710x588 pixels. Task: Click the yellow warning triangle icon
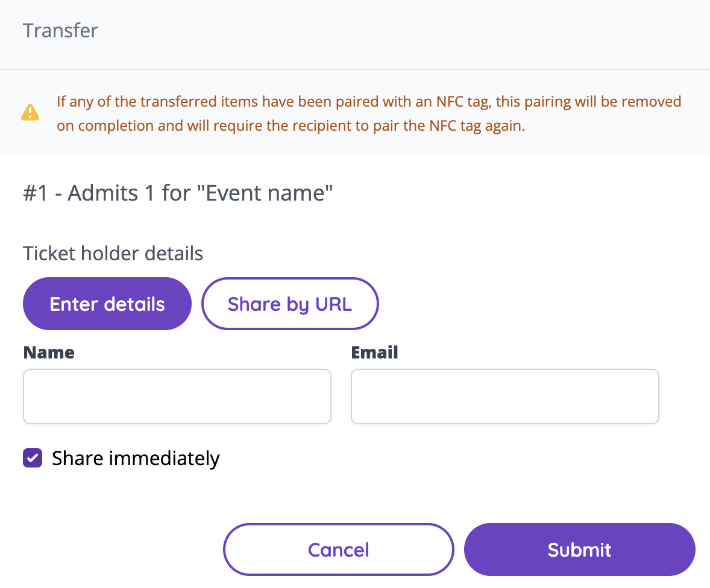point(30,113)
